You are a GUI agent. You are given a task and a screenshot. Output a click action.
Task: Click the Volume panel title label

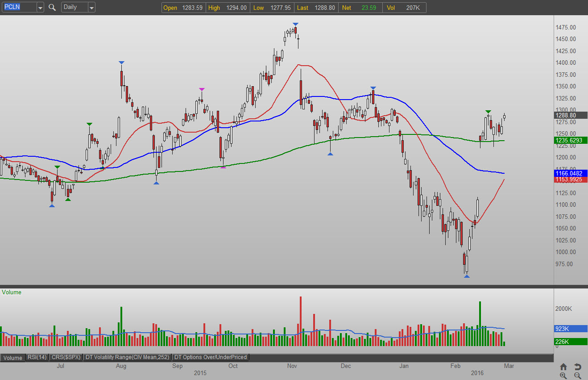pos(12,292)
